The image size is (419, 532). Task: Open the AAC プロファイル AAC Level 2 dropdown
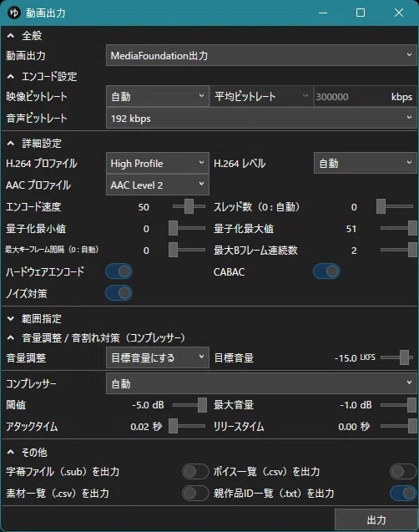158,185
